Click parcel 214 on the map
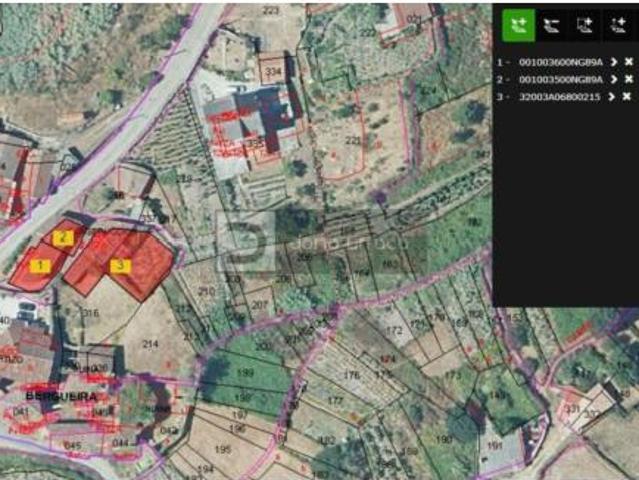Image resolution: width=639 pixels, height=480 pixels. tap(150, 344)
